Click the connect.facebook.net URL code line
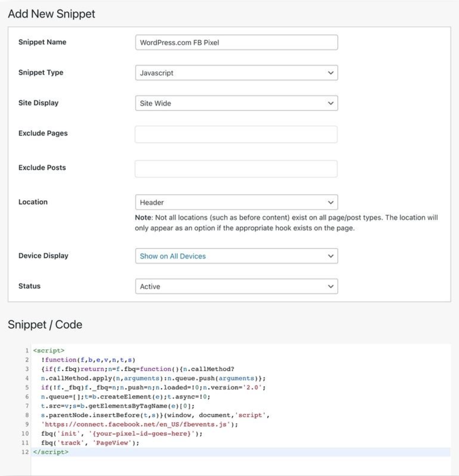Image resolution: width=459 pixels, height=476 pixels. (139, 424)
